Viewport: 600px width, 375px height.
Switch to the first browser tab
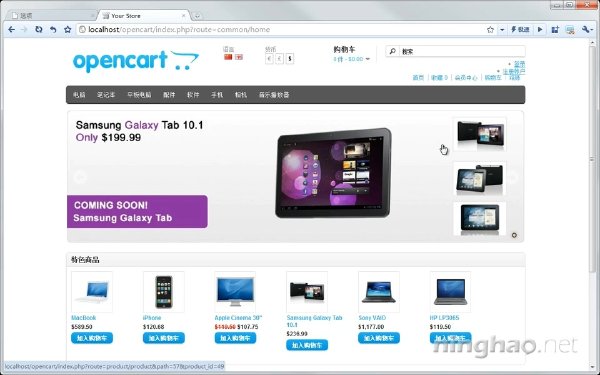coord(52,16)
